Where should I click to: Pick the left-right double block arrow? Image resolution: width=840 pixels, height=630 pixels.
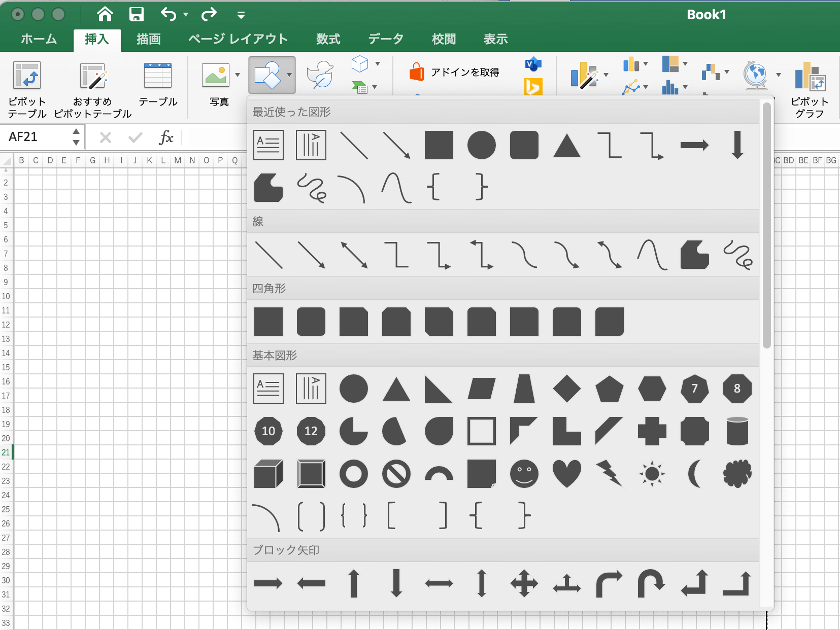tap(439, 583)
